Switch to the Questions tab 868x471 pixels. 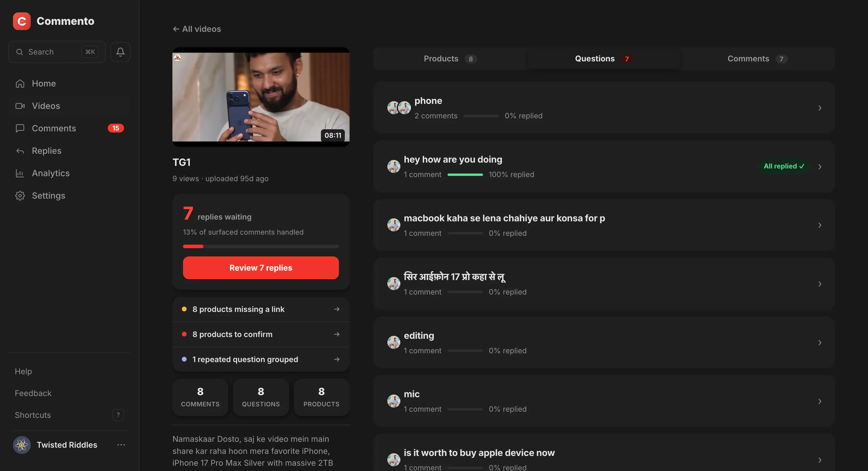click(603, 59)
